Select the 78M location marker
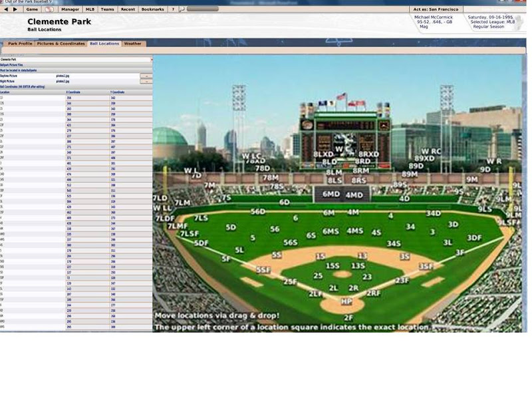 [x=271, y=178]
